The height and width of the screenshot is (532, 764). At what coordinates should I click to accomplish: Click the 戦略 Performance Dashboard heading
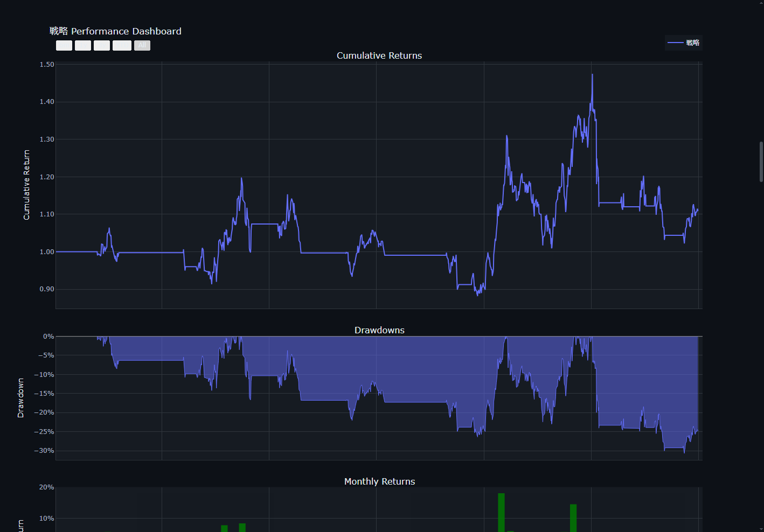point(115,31)
